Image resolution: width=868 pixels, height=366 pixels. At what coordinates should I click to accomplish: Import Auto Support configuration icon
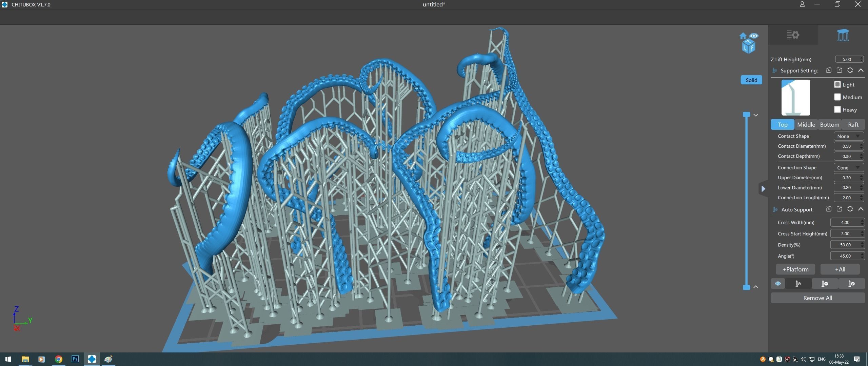(828, 209)
